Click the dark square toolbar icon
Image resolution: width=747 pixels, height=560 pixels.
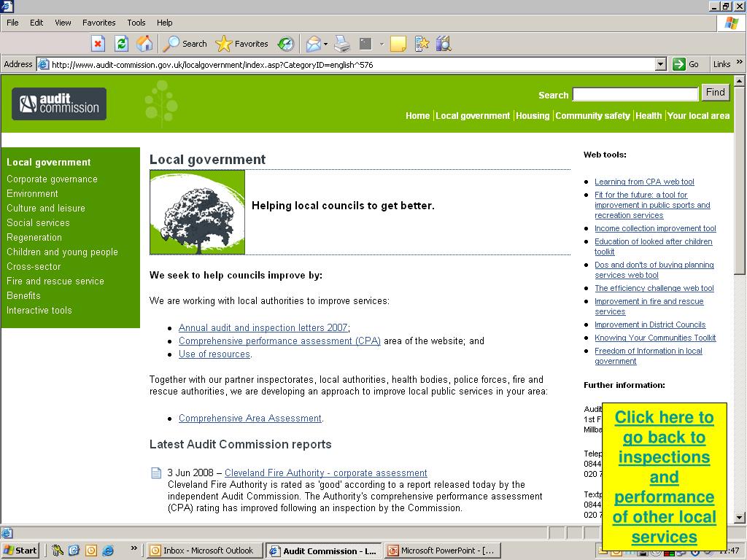click(x=365, y=44)
